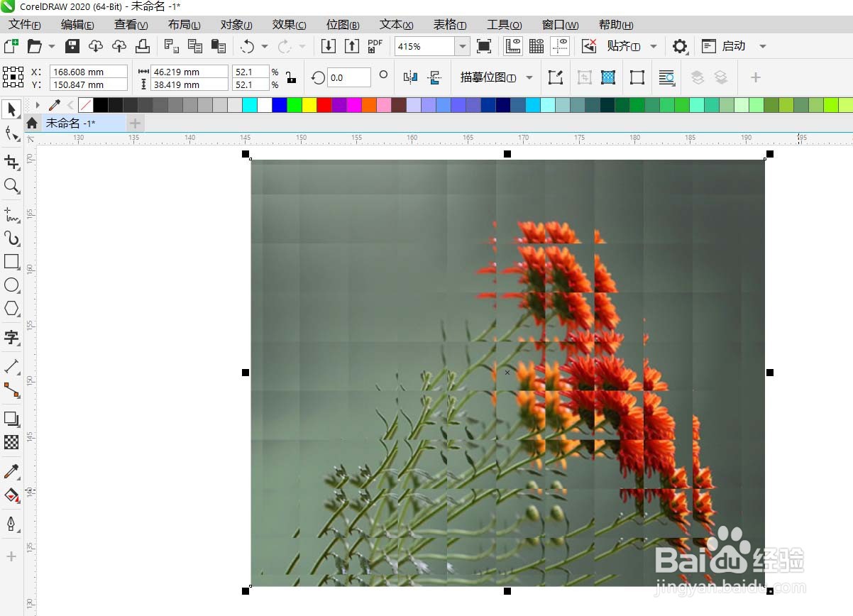
Task: Open the zoom level dropdown
Action: click(x=463, y=46)
